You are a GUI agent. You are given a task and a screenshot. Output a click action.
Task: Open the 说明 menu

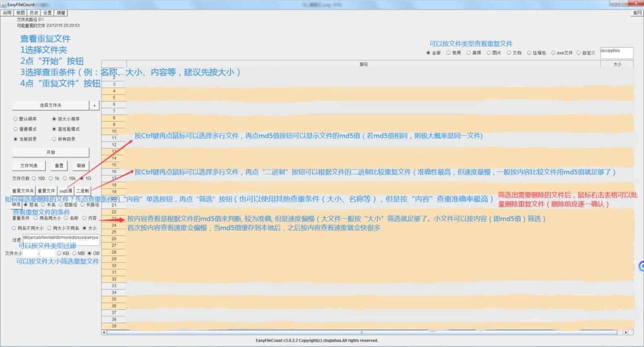(x=7, y=13)
